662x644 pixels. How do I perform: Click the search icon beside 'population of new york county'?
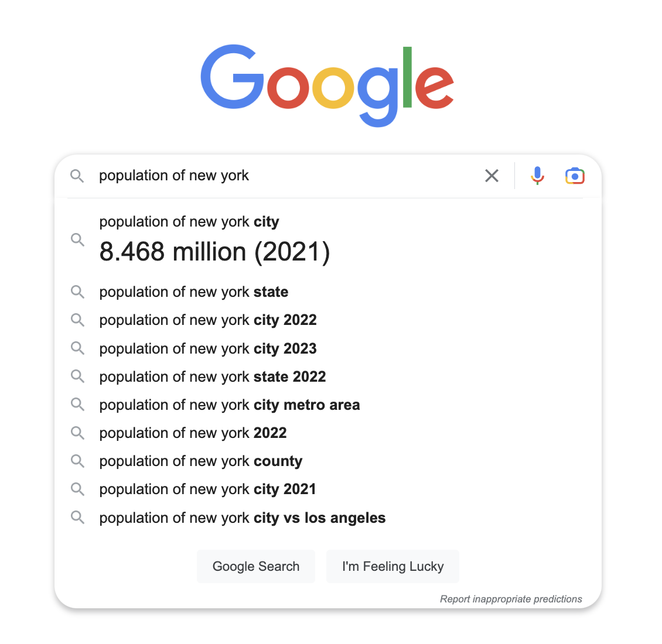77,461
